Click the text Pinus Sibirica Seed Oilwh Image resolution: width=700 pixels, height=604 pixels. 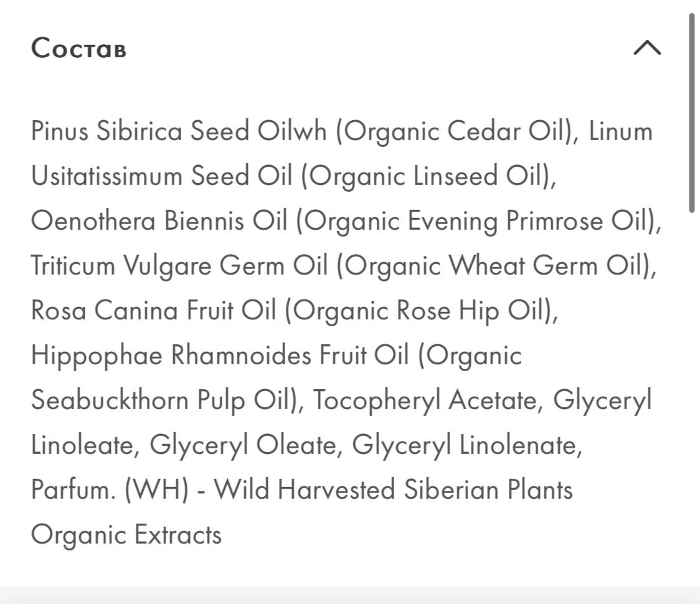point(179,131)
